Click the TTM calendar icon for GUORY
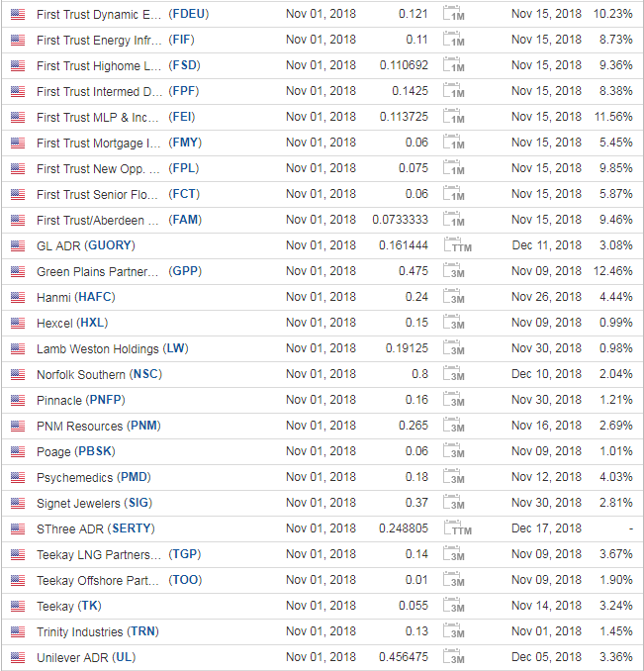Screen dimensions: 644x671 click(x=458, y=245)
